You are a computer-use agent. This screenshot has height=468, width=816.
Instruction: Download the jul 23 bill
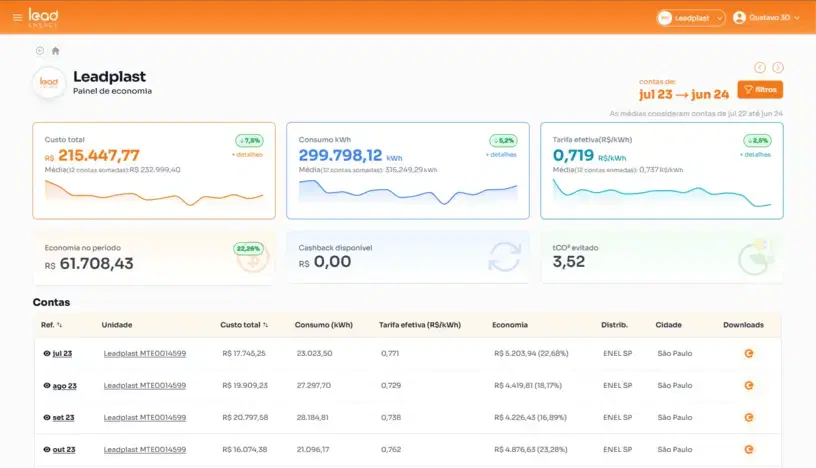point(749,353)
